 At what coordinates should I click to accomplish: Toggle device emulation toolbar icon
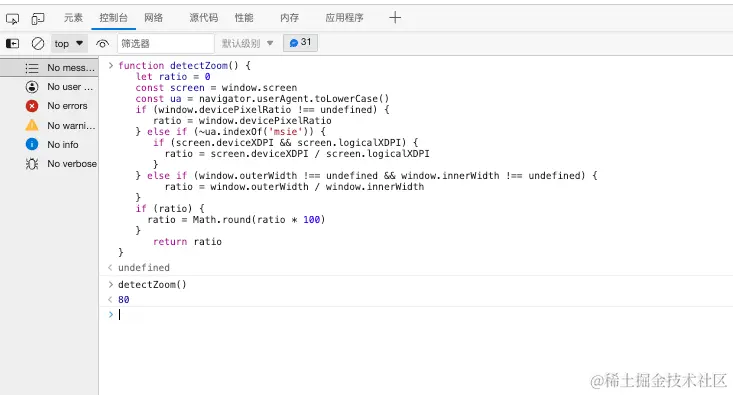38,19
